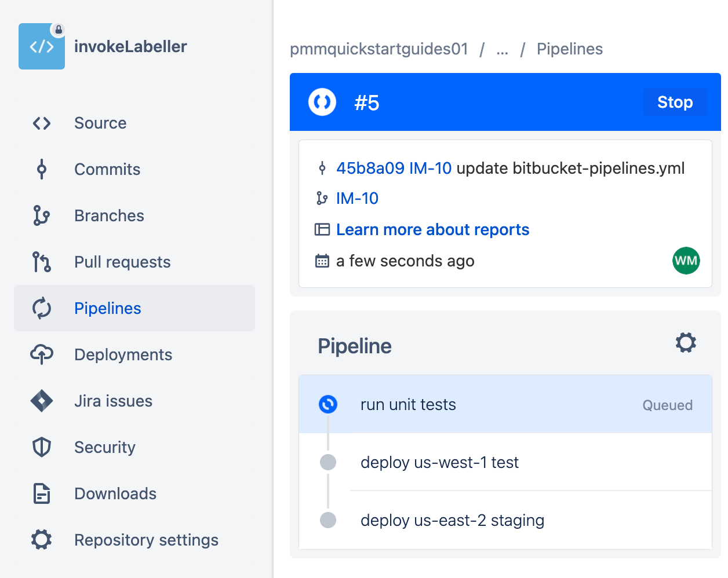Click the invokeLabeller repository avatar
Viewport: 728px width, 578px height.
tap(42, 46)
